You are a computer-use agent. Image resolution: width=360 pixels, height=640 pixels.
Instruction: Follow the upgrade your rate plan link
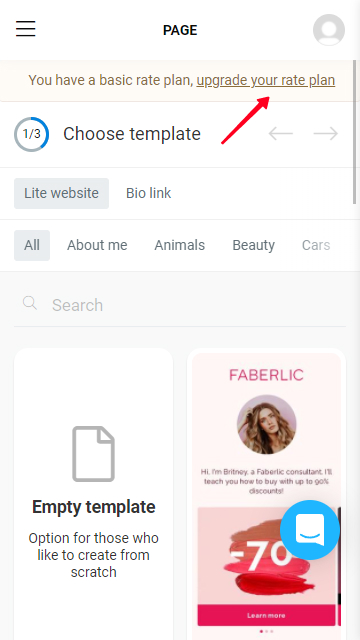pos(266,80)
